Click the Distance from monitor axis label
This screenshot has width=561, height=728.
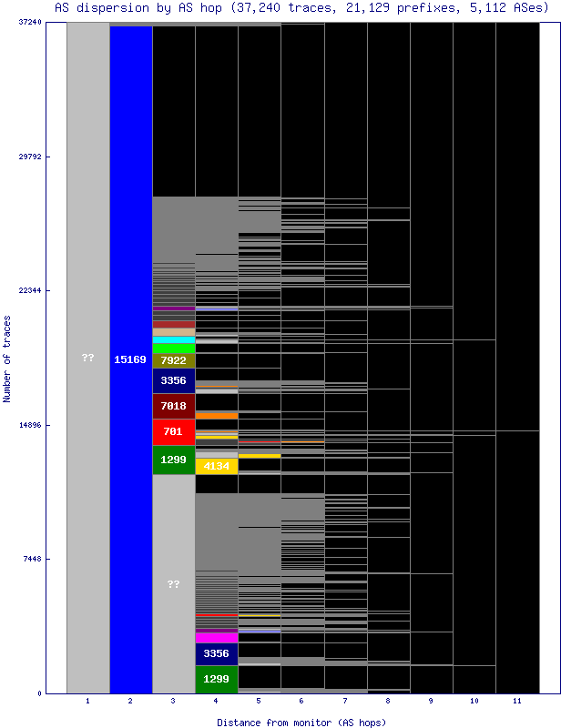pos(301,722)
